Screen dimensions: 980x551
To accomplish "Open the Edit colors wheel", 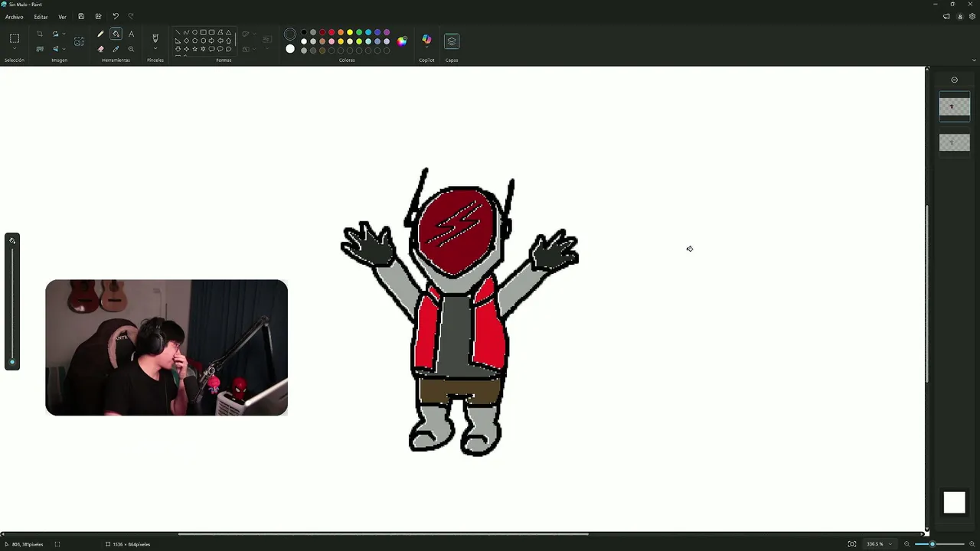I will (402, 41).
